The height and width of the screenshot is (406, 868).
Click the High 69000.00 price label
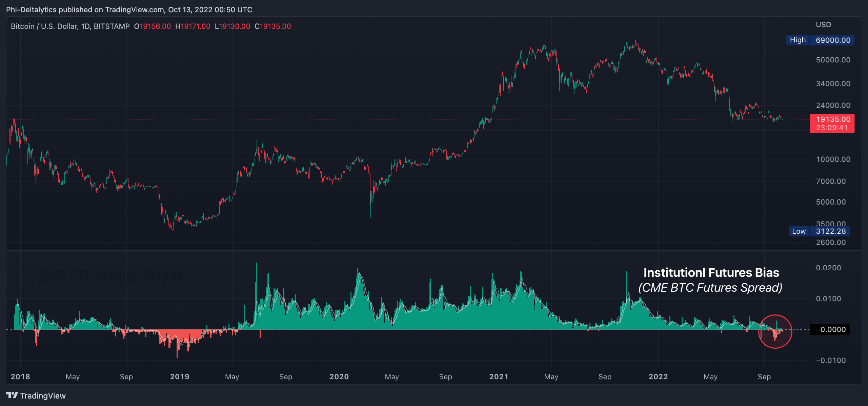tap(820, 40)
